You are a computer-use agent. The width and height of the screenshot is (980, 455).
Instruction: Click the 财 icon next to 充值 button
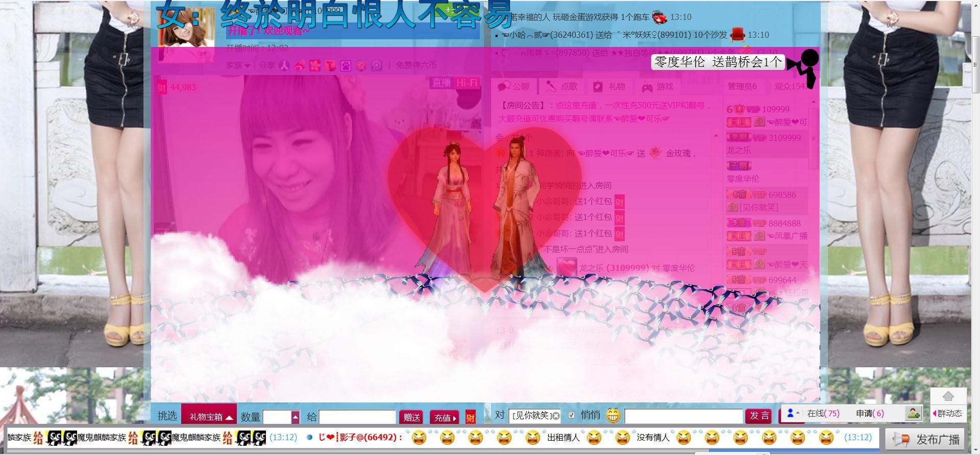470,417
